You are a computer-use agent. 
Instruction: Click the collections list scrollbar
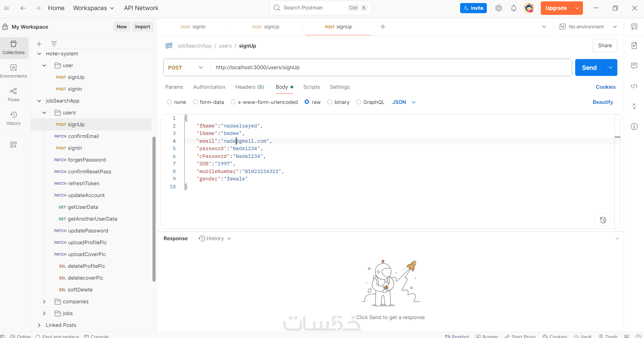[x=154, y=209]
